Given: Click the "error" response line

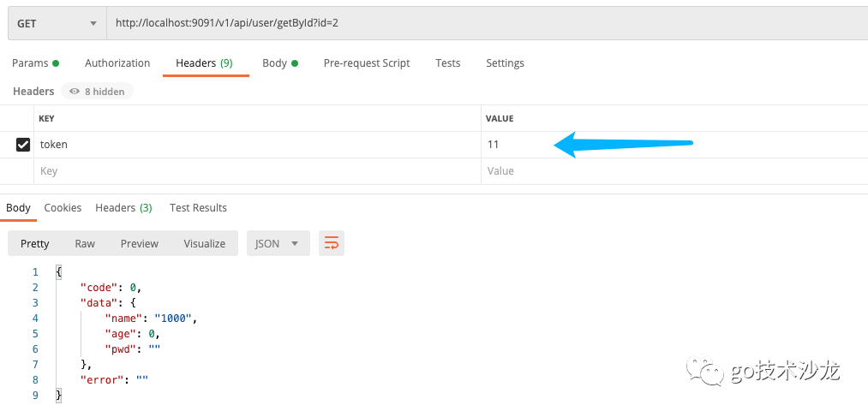Looking at the screenshot, I should point(115,380).
